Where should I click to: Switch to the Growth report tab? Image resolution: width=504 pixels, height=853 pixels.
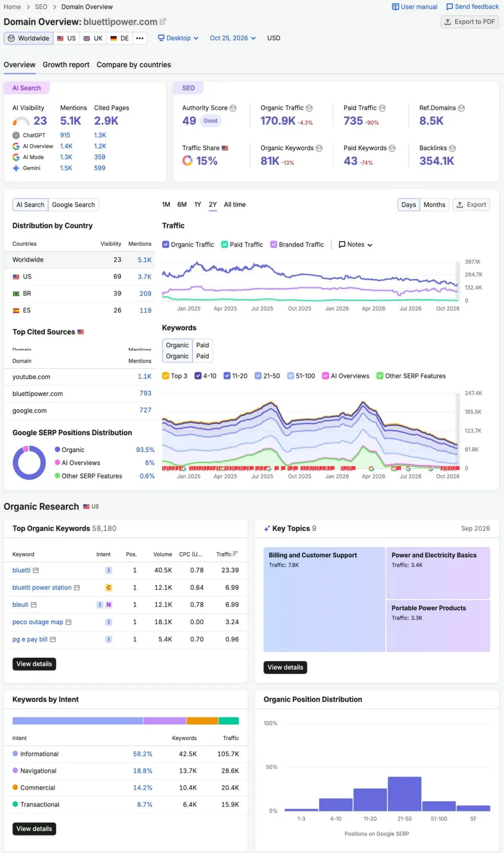click(66, 65)
